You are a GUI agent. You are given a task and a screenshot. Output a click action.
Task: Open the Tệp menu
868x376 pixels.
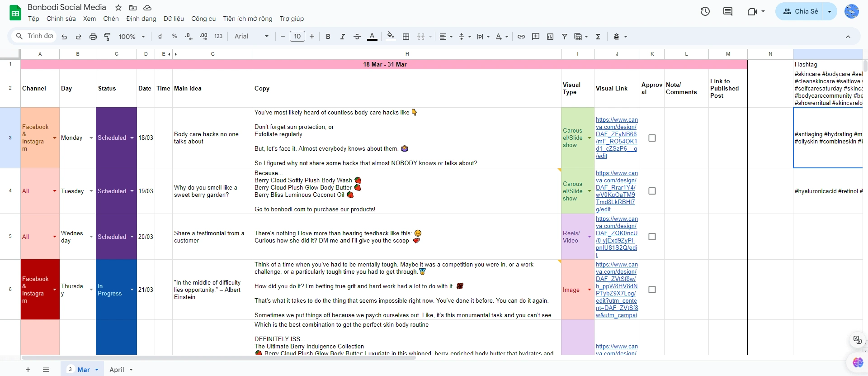(x=33, y=19)
